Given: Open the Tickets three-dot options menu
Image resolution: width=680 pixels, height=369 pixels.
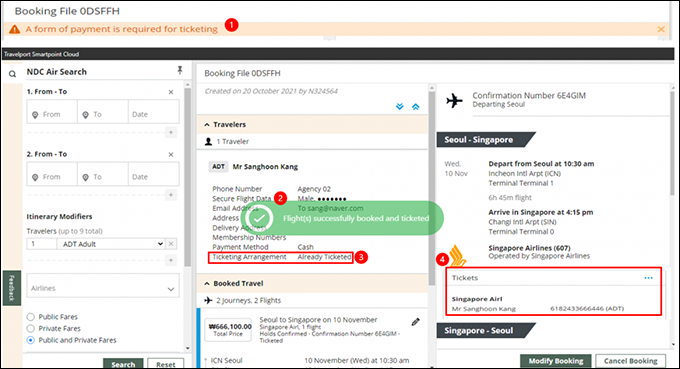Looking at the screenshot, I should click(x=648, y=278).
